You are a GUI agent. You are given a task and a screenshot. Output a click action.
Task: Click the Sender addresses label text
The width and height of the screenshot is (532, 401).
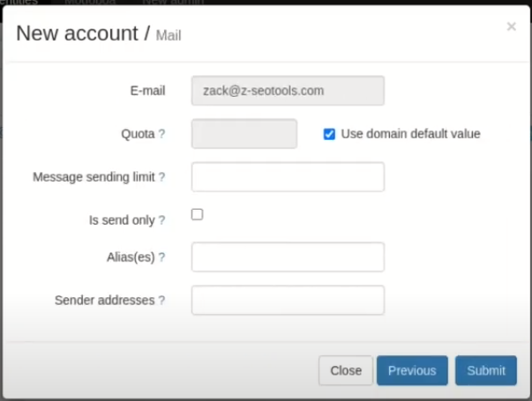coord(104,301)
